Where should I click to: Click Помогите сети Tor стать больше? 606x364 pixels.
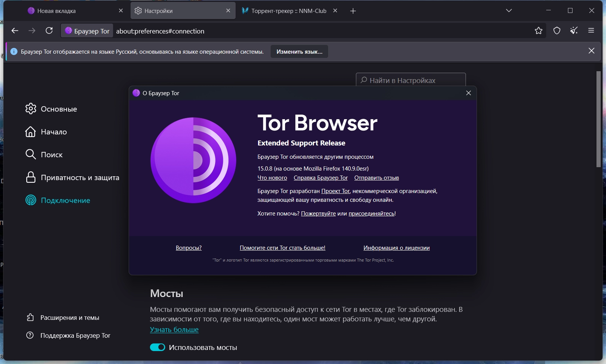(x=282, y=248)
